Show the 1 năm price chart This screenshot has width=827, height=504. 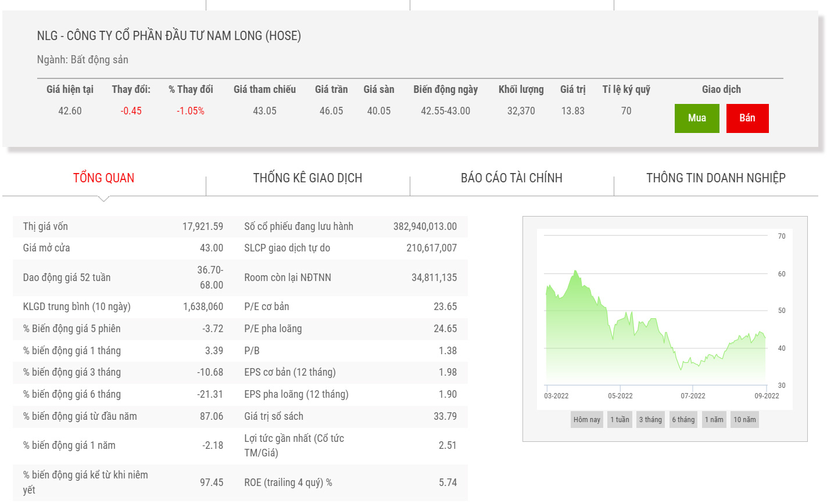(x=714, y=420)
